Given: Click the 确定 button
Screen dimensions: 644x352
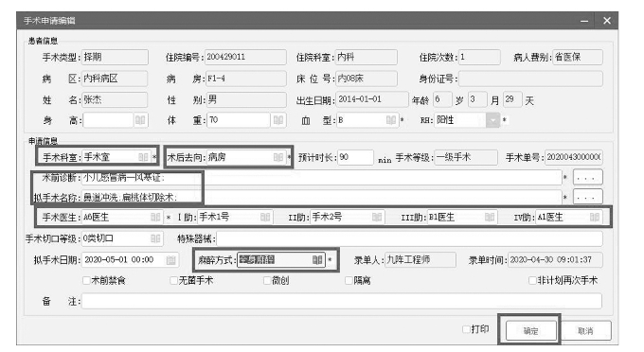Looking at the screenshot, I should pyautogui.click(x=531, y=330).
